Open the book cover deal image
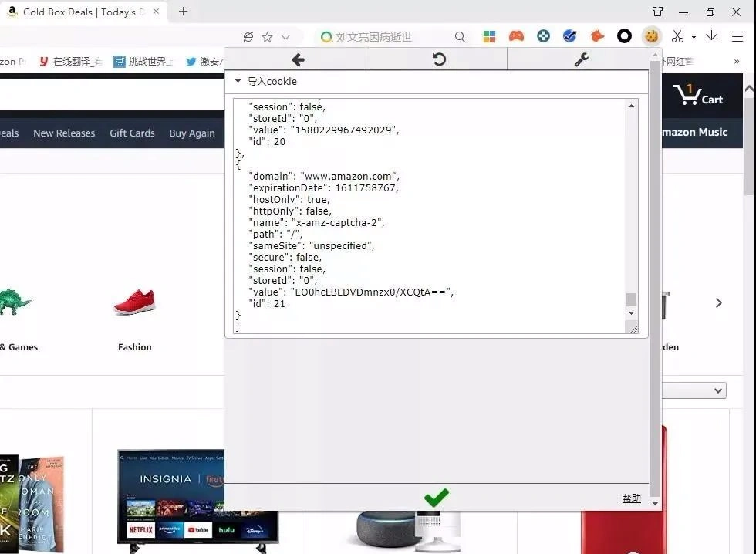The image size is (756, 554). pyautogui.click(x=32, y=504)
